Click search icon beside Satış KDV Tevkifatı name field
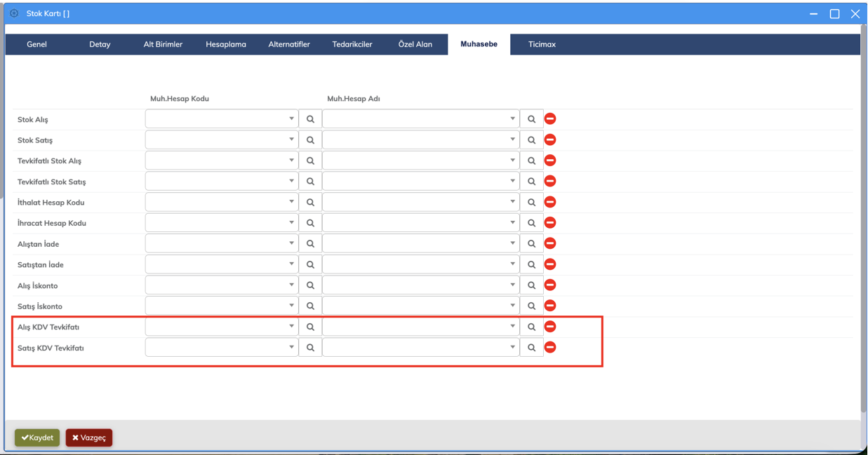The image size is (868, 455). point(531,348)
